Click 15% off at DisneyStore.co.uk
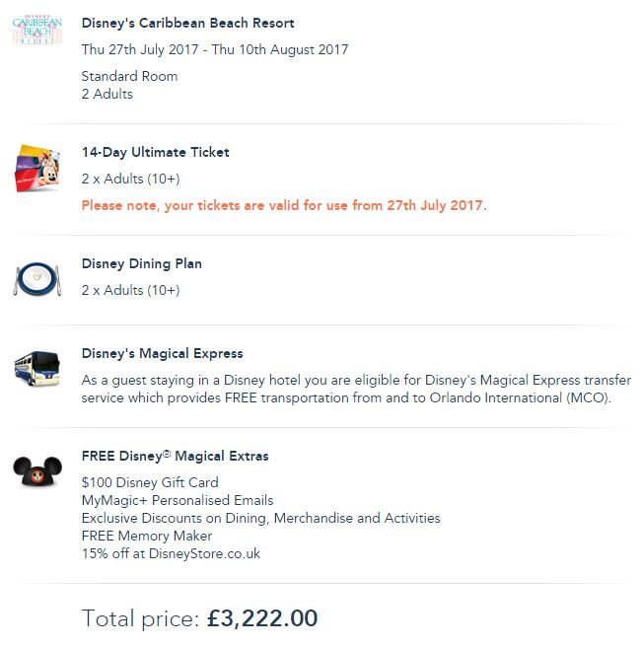The height and width of the screenshot is (648, 644). coord(171,553)
